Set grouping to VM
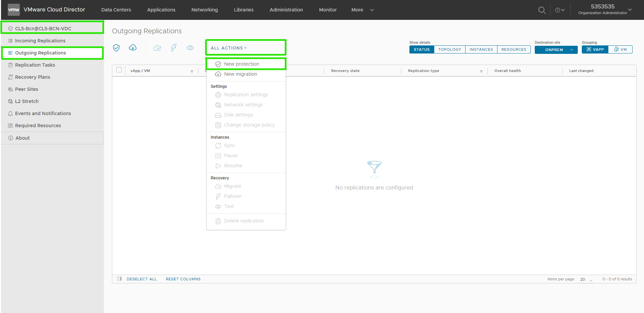The image size is (644, 313). pos(620,49)
